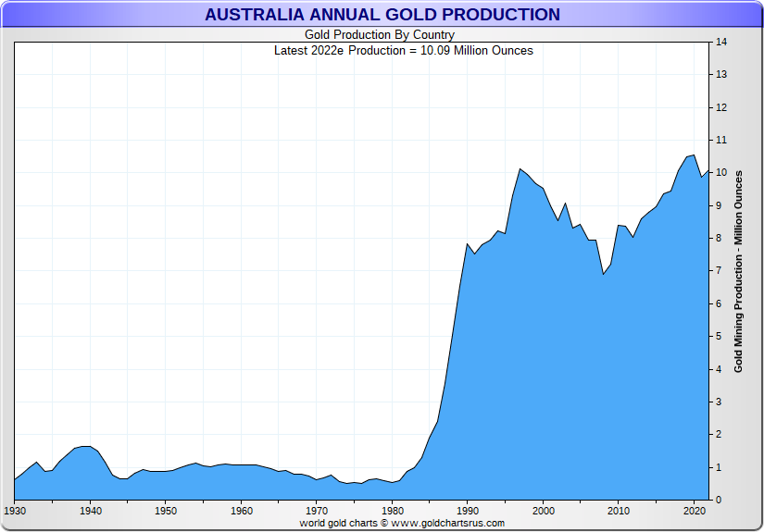
Task: Click the Latest 2022e Production value text
Action: tap(403, 50)
